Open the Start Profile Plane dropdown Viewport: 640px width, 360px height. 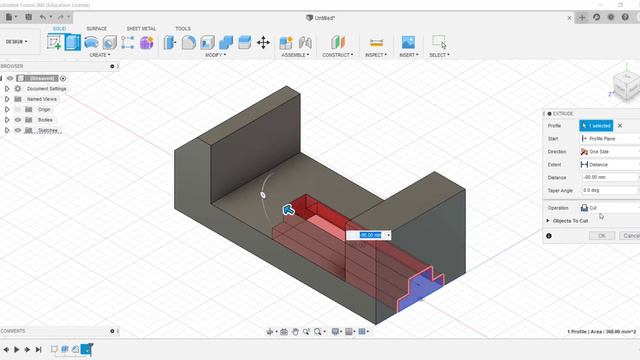[x=609, y=139]
